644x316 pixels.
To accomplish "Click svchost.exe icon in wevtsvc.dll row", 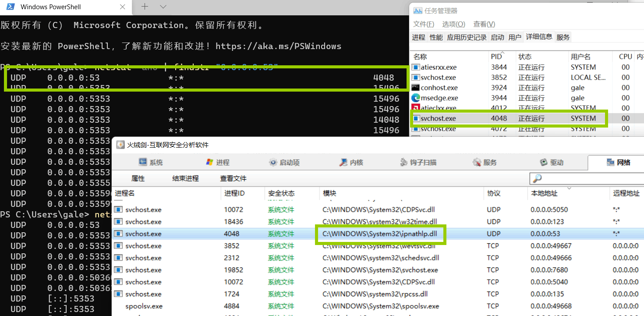I will (118, 246).
